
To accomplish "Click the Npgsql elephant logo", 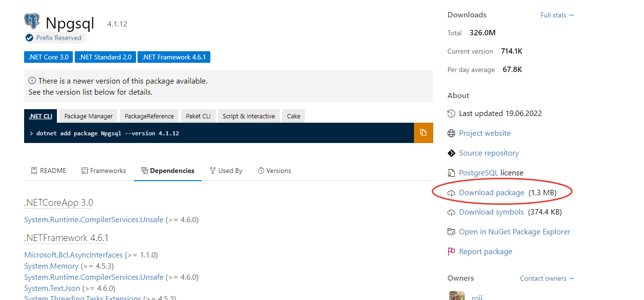I will coord(32,21).
